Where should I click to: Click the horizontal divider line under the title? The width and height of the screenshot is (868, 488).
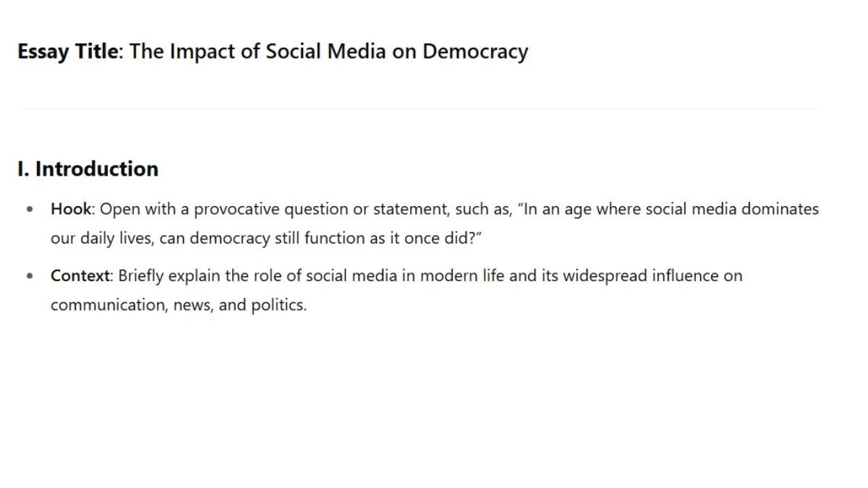point(417,108)
